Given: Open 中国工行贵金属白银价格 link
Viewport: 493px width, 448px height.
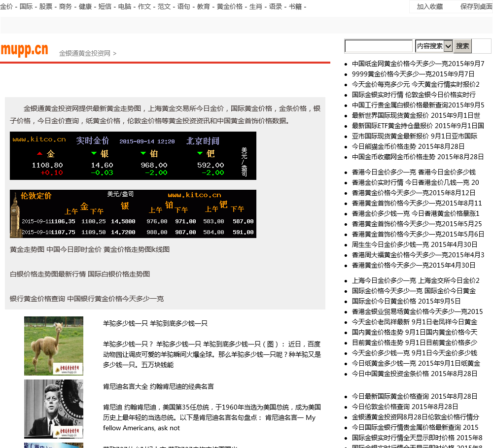Looking at the screenshot, I should pos(418,105).
